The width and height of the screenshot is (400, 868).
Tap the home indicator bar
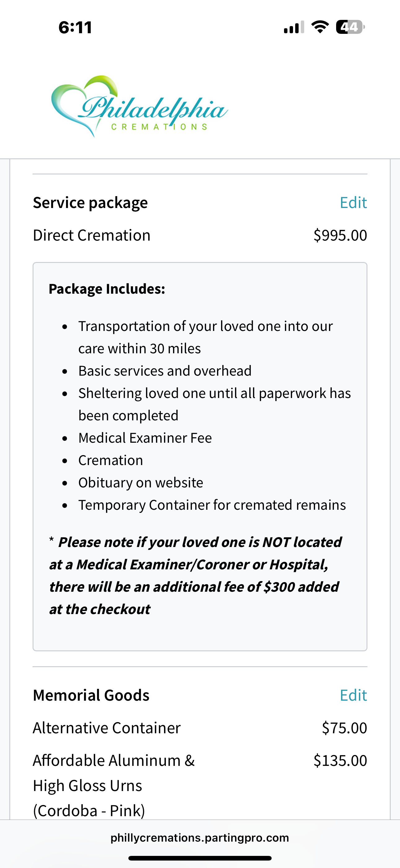pos(200,858)
